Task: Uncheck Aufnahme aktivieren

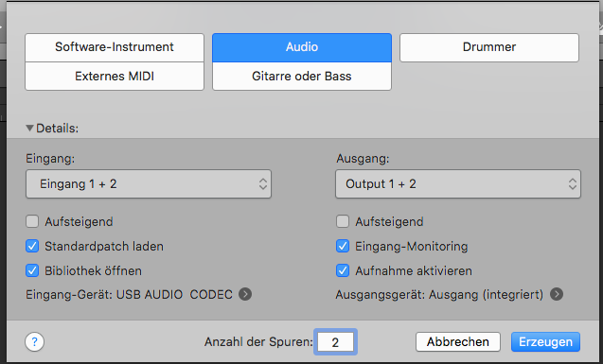Action: (x=343, y=270)
